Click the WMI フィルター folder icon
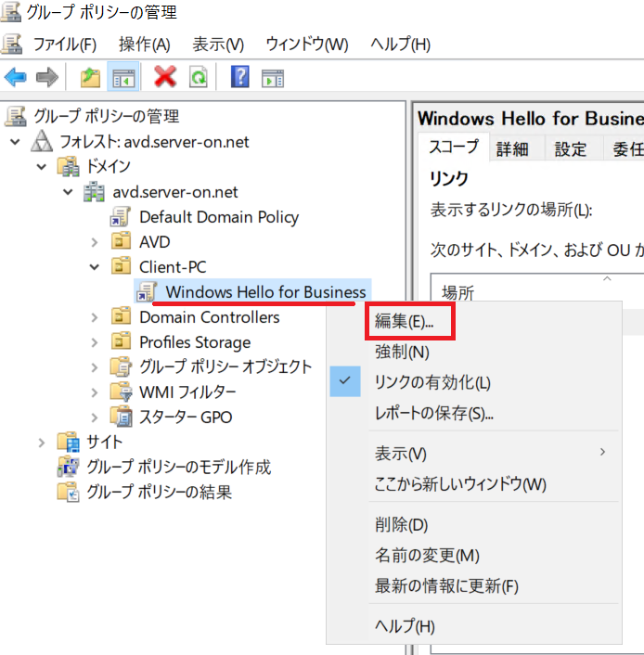The height and width of the screenshot is (655, 644). (122, 392)
